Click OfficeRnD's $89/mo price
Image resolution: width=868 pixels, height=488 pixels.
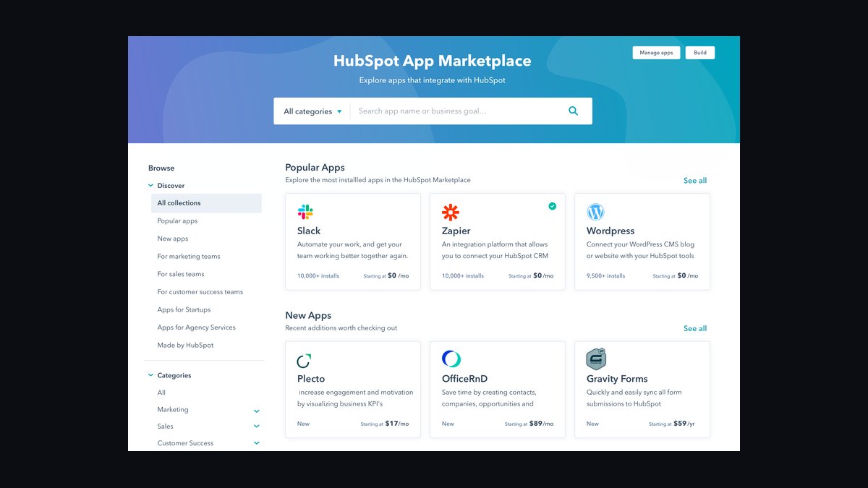[x=542, y=424]
